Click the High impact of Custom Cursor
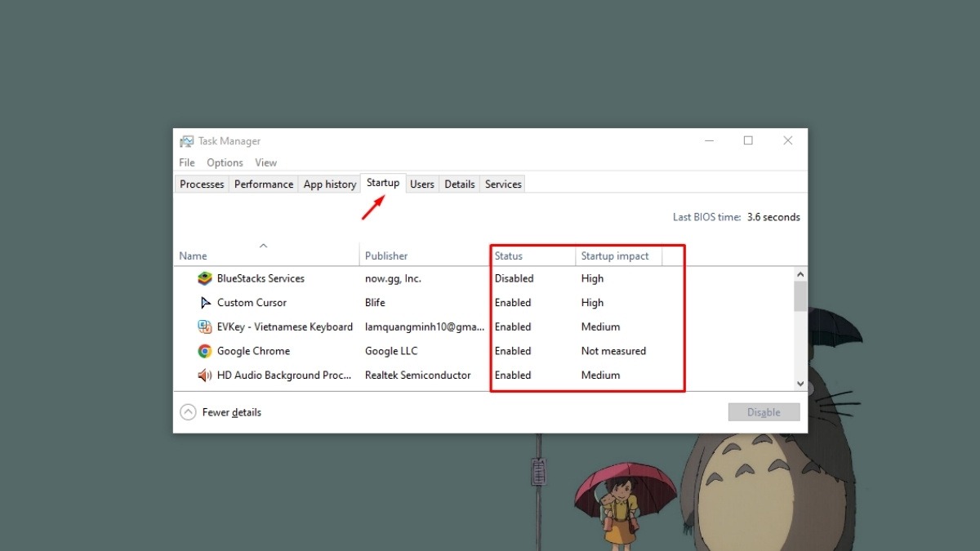Screen dimensions: 980x551 (592, 303)
